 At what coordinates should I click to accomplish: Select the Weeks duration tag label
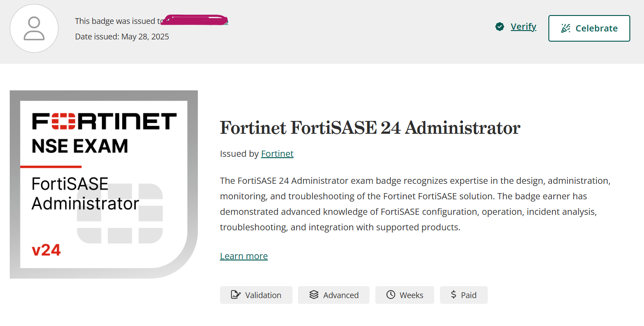[x=411, y=295]
